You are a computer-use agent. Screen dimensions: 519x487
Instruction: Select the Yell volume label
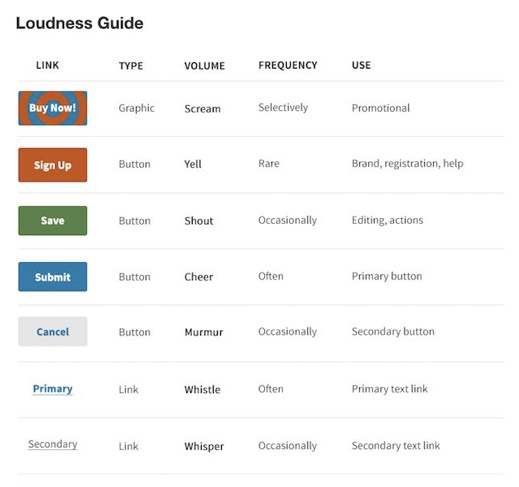[x=193, y=164]
